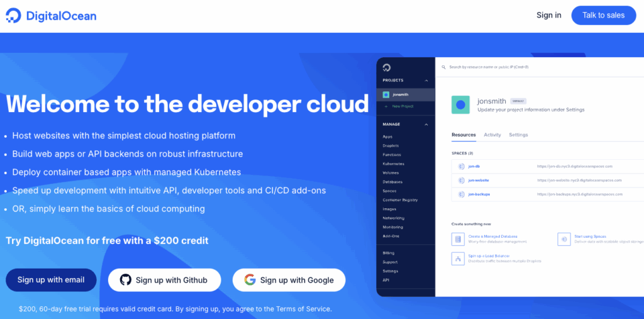The height and width of the screenshot is (319, 644).
Task: Open Images in the sidebar
Action: click(x=389, y=209)
